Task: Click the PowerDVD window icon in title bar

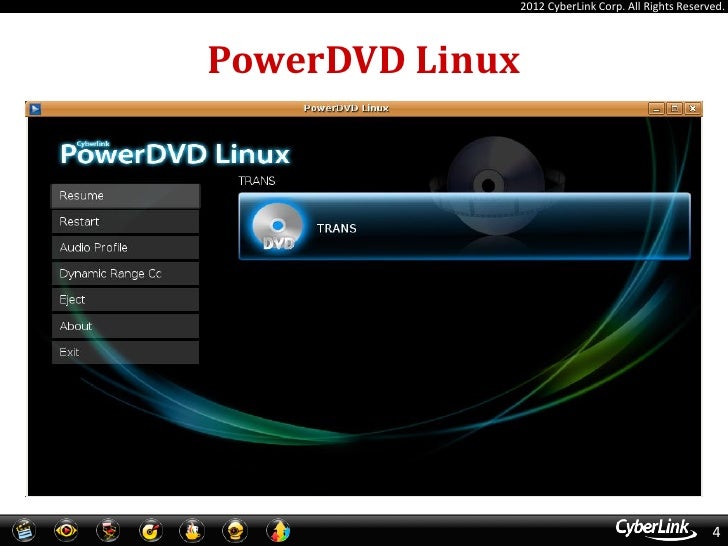Action: coord(35,109)
